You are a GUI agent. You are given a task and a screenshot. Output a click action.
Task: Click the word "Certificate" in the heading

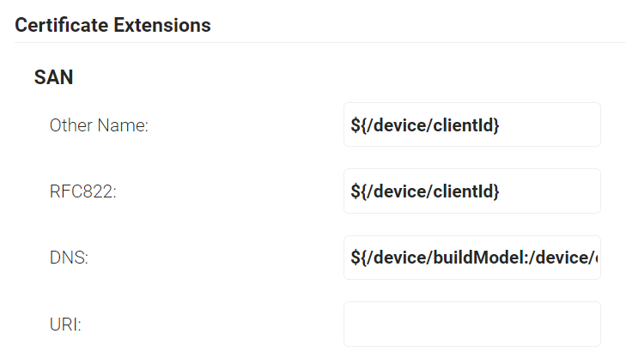point(62,25)
